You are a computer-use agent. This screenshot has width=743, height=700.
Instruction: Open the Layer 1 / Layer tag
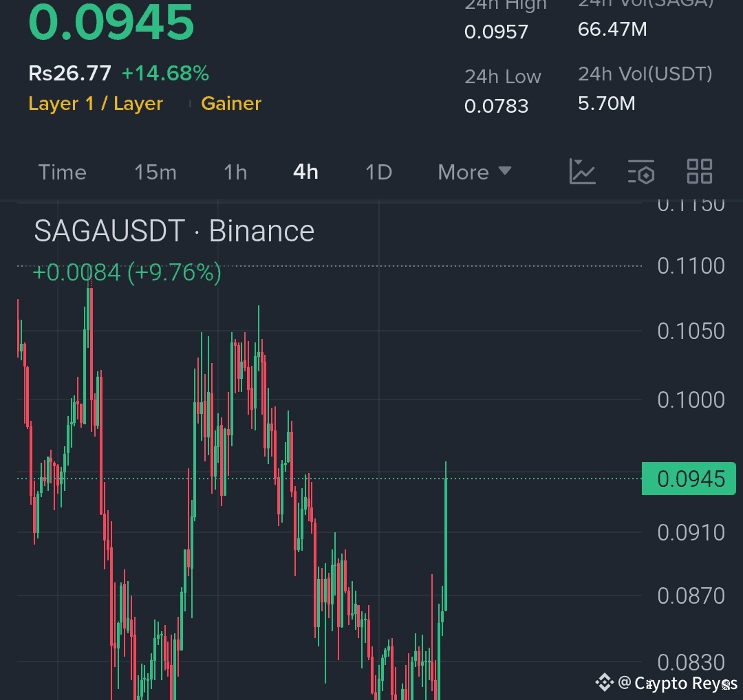[96, 103]
